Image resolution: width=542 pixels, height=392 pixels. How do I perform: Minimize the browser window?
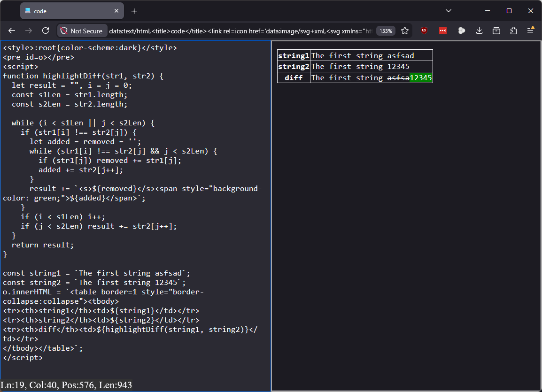coord(488,11)
